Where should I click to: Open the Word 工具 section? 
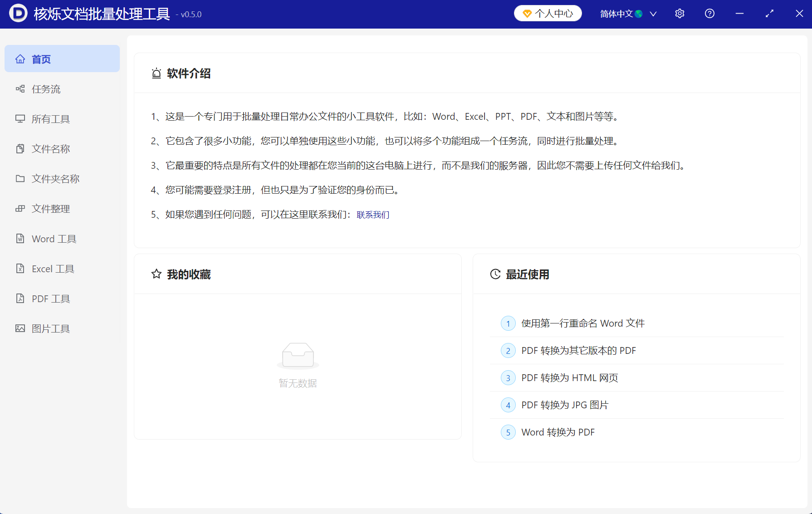tap(54, 239)
